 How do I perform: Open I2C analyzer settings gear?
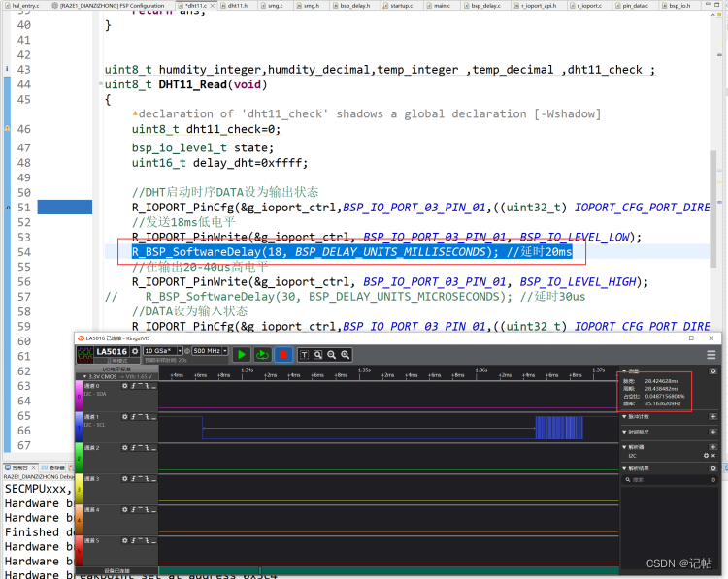coord(707,456)
